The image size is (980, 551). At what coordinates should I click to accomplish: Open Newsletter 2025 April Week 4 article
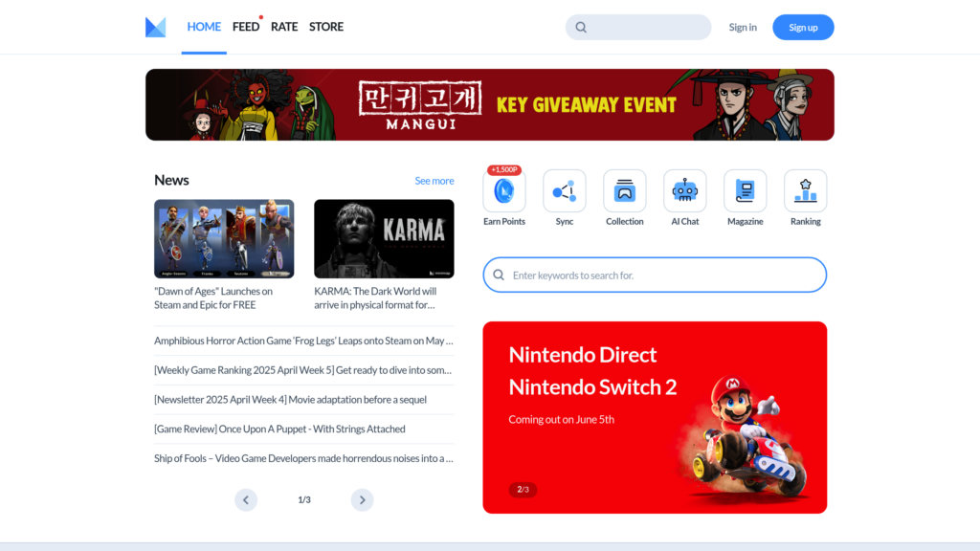click(x=291, y=399)
